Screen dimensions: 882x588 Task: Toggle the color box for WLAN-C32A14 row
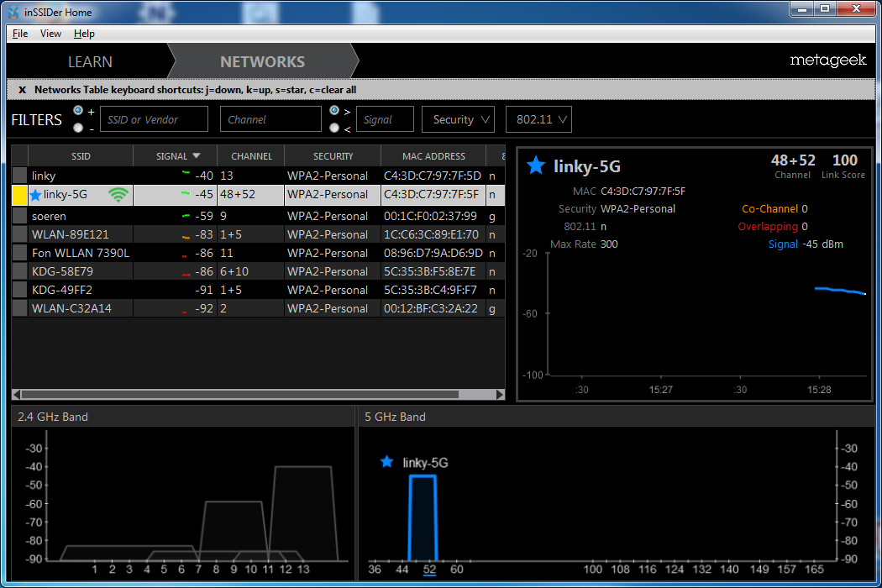pyautogui.click(x=19, y=308)
